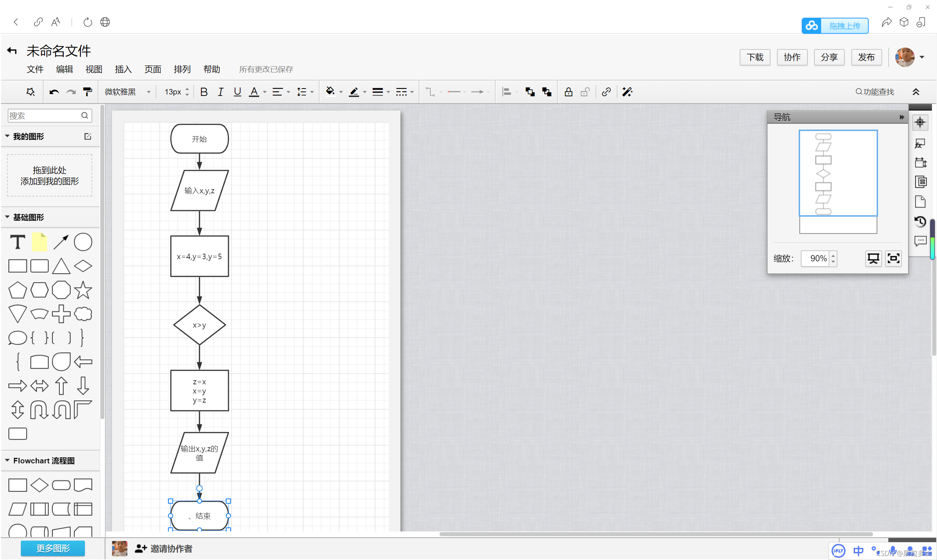Image resolution: width=937 pixels, height=560 pixels.
Task: Click the redo arrow icon
Action: (x=71, y=92)
